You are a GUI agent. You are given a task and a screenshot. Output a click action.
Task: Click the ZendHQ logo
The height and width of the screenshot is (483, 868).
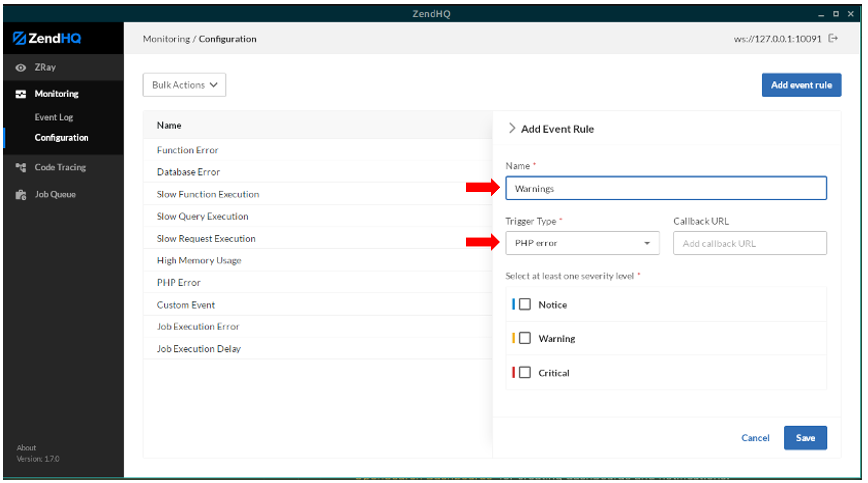pyautogui.click(x=47, y=38)
